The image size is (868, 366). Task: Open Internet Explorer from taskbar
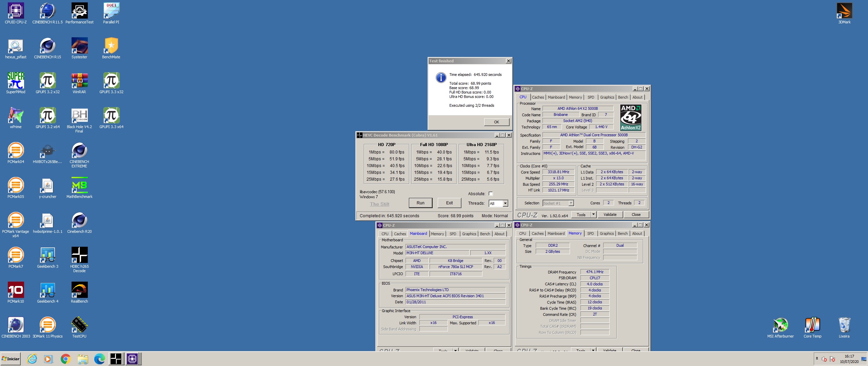pyautogui.click(x=32, y=359)
